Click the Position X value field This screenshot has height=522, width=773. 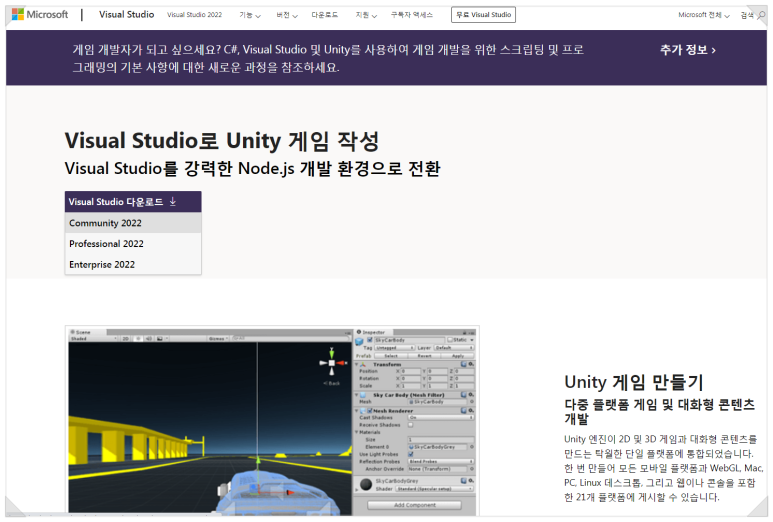411,371
